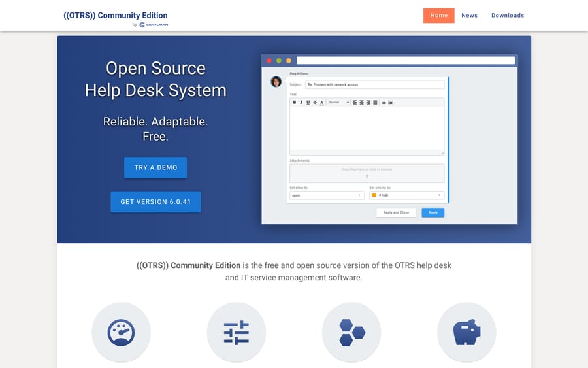Click the green window dot in mockup
This screenshot has height=368, width=588.
coord(279,60)
